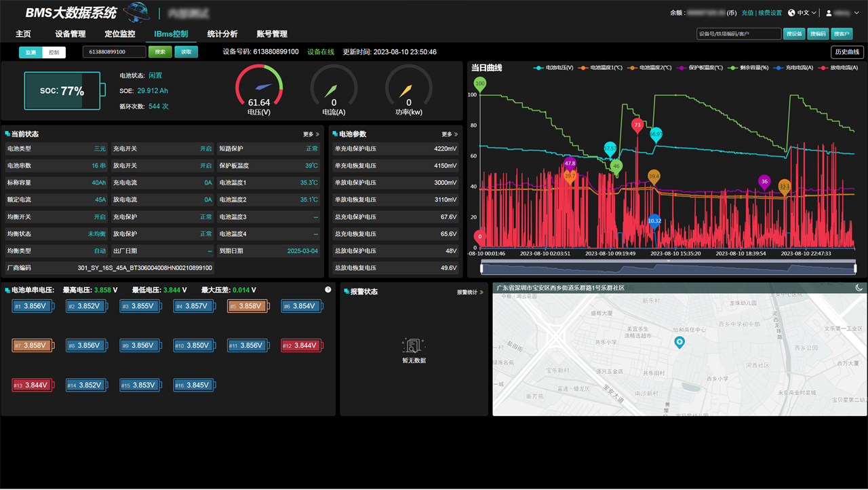Open the 主页 home tab
868x490 pixels.
tap(23, 34)
